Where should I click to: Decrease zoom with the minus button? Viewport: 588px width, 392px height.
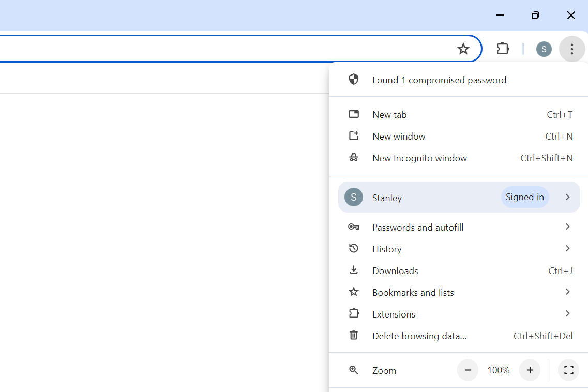click(468, 370)
